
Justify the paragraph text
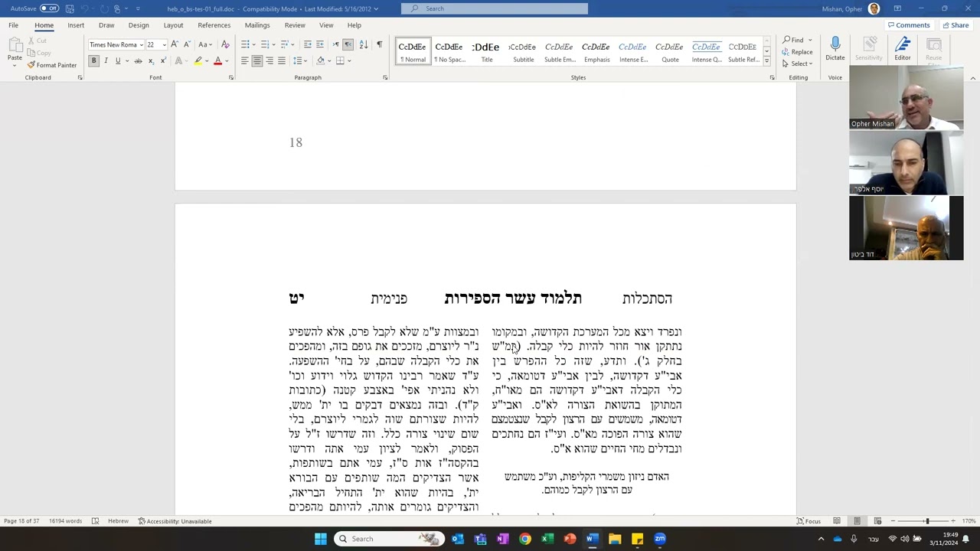[282, 60]
